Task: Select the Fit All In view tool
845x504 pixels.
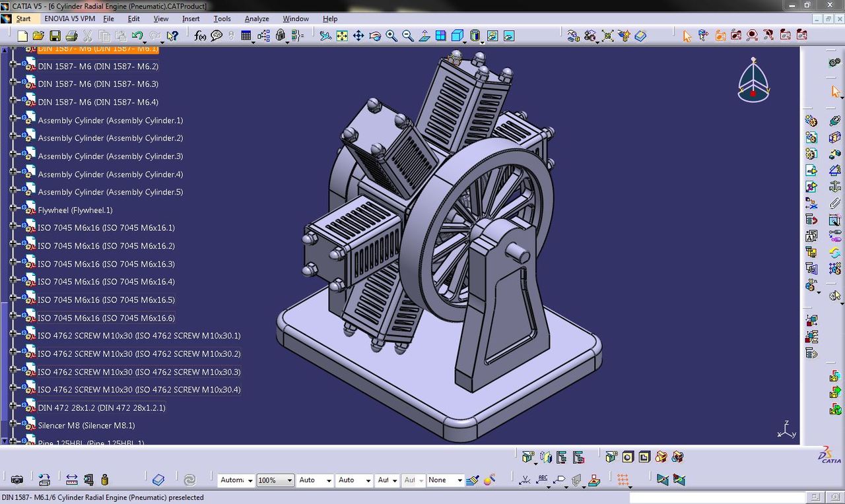Action: [342, 36]
